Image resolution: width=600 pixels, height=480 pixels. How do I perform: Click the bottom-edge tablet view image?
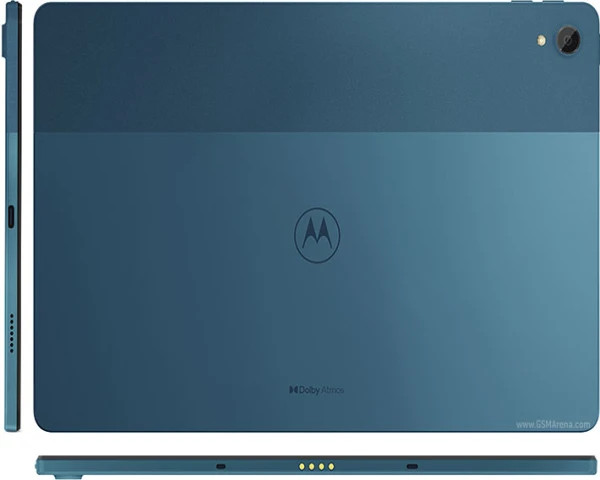click(x=316, y=467)
